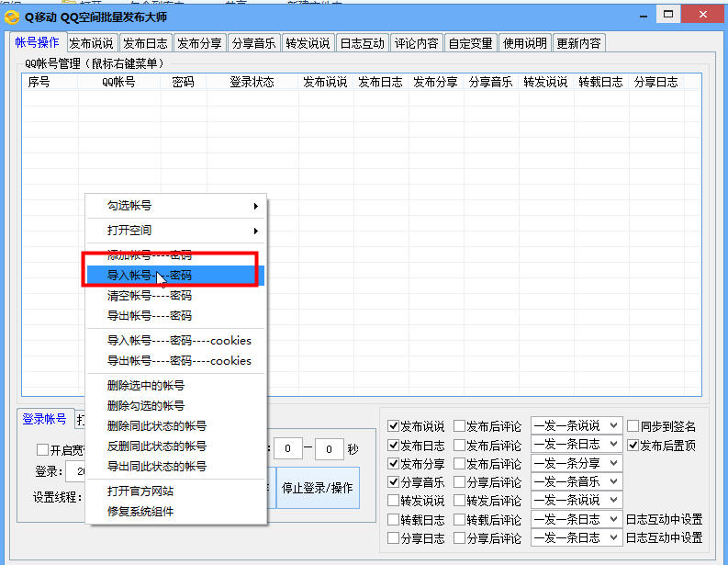Choose 清空帐号----密码 menu entry

176,296
